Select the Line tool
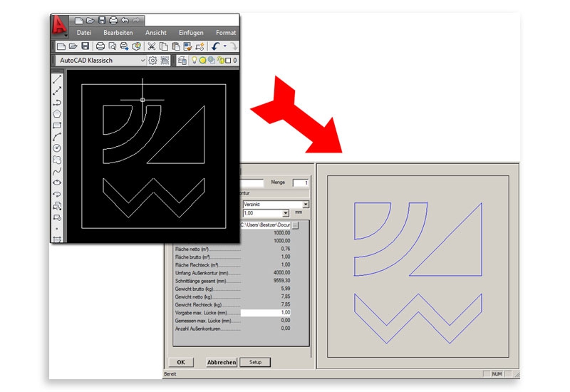The height and width of the screenshot is (392, 570). (57, 79)
